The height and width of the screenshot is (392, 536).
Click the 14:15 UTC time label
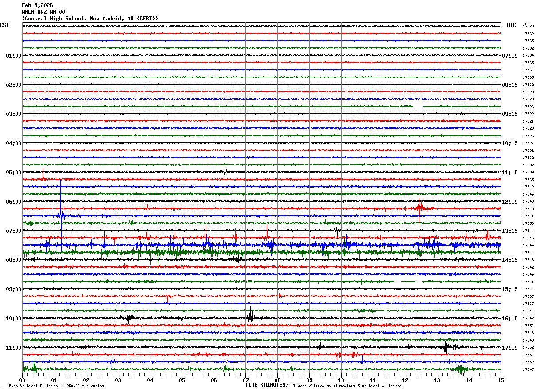[510, 260]
